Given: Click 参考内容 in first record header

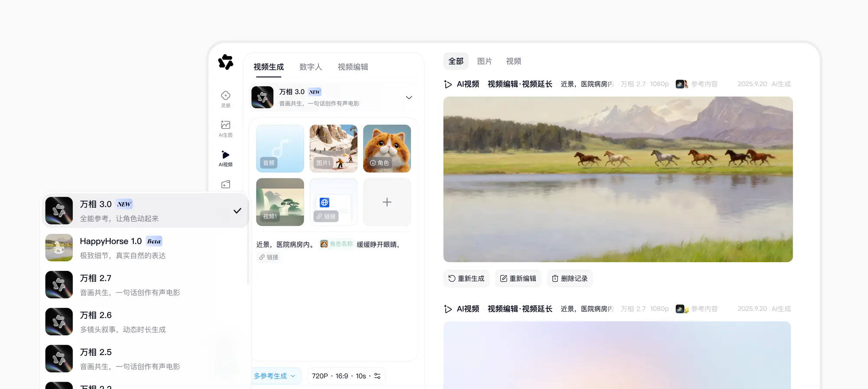Looking at the screenshot, I should point(704,84).
